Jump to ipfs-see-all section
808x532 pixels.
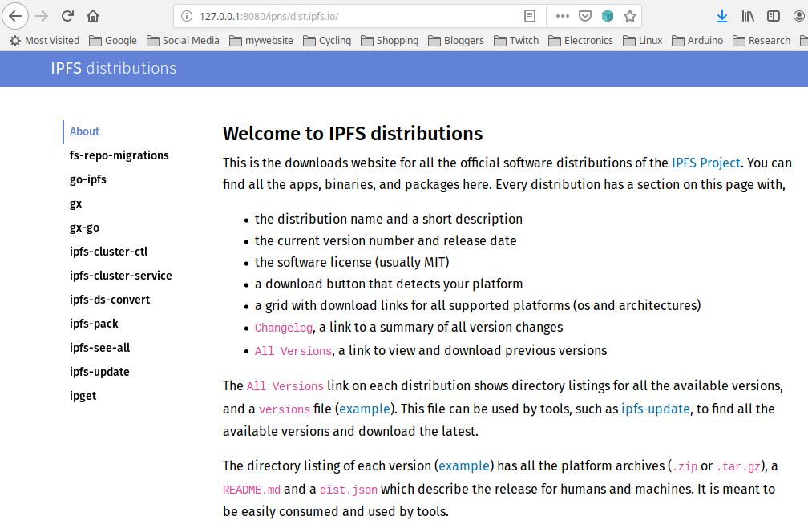[x=100, y=348]
